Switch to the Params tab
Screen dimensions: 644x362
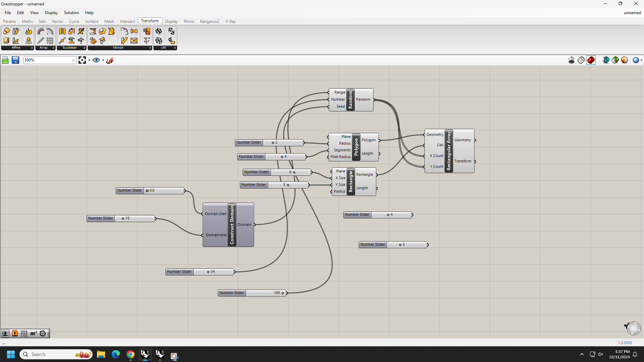click(x=9, y=21)
